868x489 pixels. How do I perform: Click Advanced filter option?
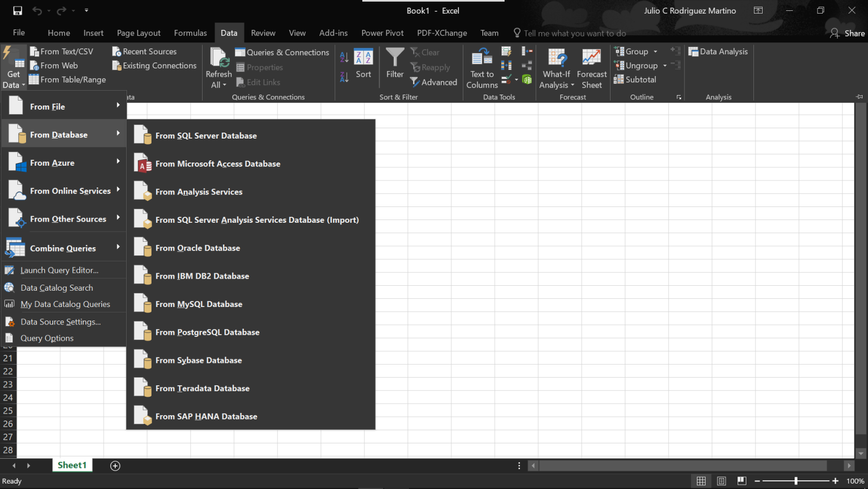click(433, 82)
